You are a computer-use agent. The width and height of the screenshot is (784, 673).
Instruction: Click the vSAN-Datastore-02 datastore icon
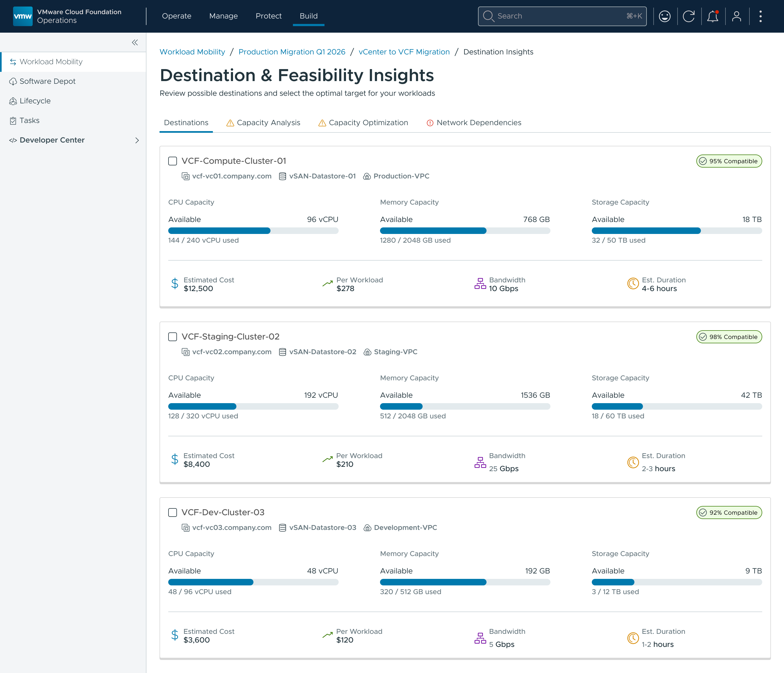tap(282, 352)
